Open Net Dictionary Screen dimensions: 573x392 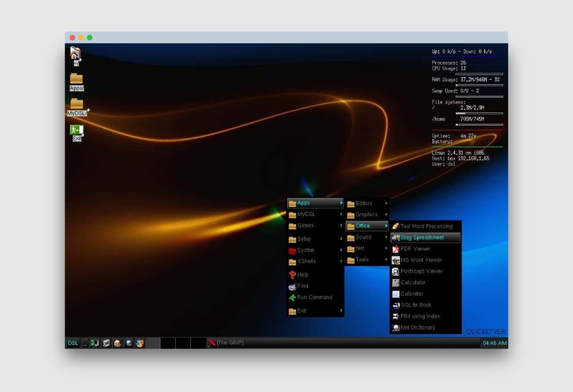tap(425, 328)
